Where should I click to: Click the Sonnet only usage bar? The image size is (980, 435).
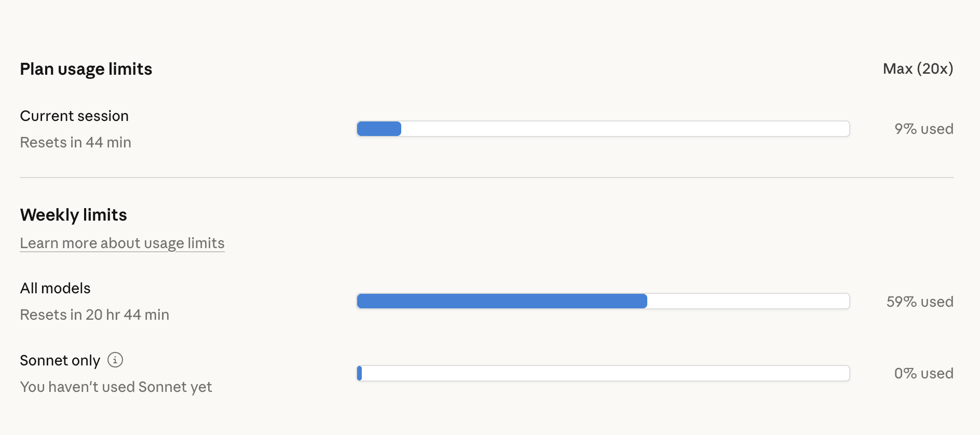[x=603, y=373]
